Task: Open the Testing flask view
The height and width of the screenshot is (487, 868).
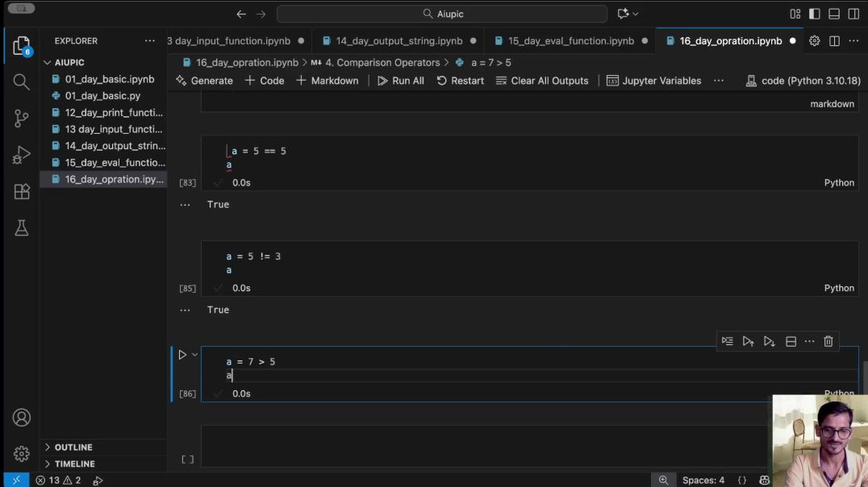Action: tap(22, 229)
